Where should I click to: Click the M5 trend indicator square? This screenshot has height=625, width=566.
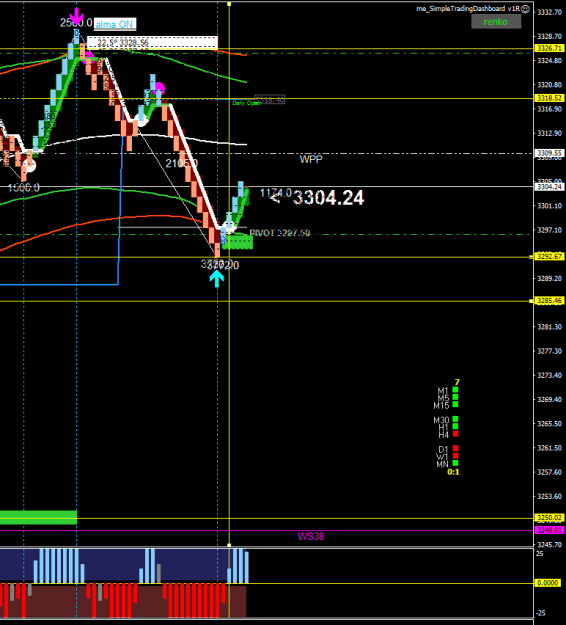455,397
